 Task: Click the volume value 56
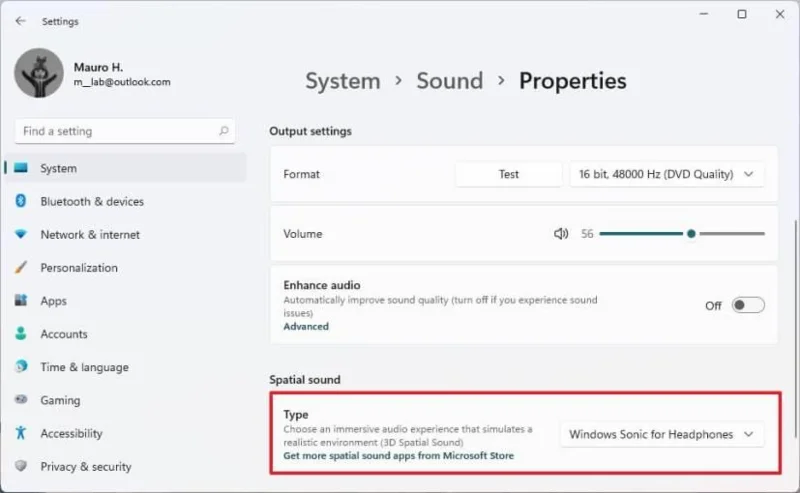click(587, 234)
